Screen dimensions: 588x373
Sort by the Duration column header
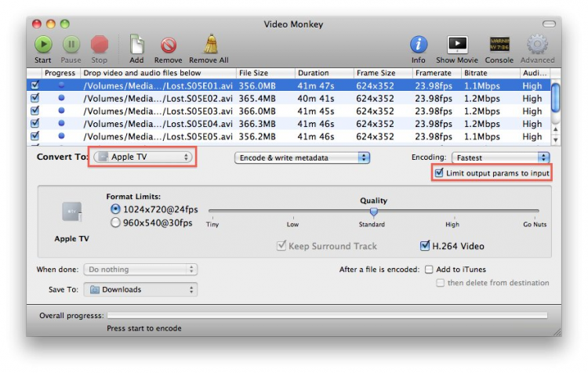(x=324, y=73)
